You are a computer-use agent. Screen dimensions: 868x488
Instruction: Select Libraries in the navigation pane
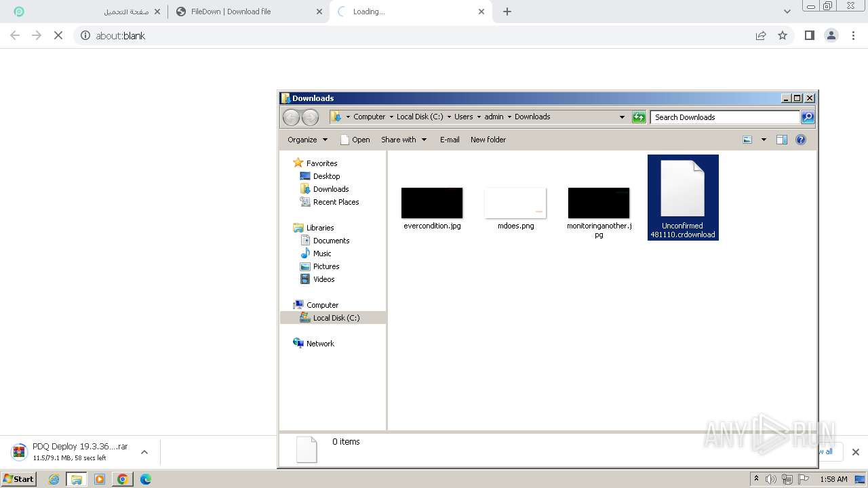point(320,228)
